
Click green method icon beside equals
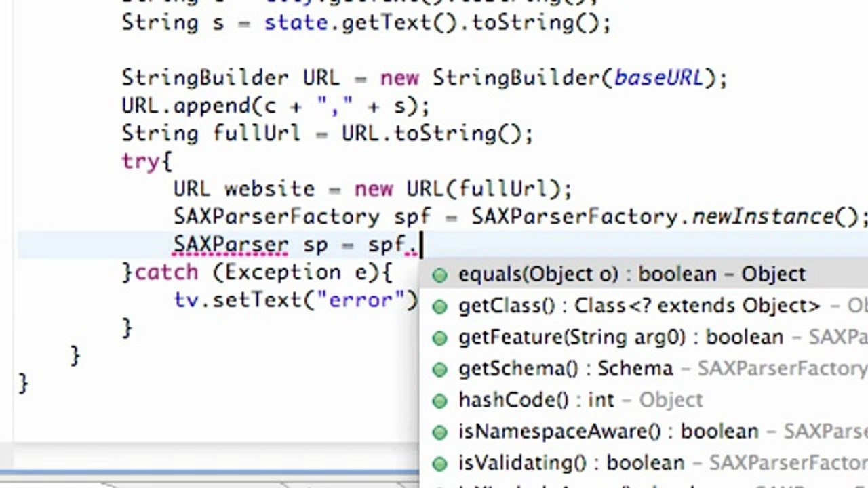pos(440,275)
